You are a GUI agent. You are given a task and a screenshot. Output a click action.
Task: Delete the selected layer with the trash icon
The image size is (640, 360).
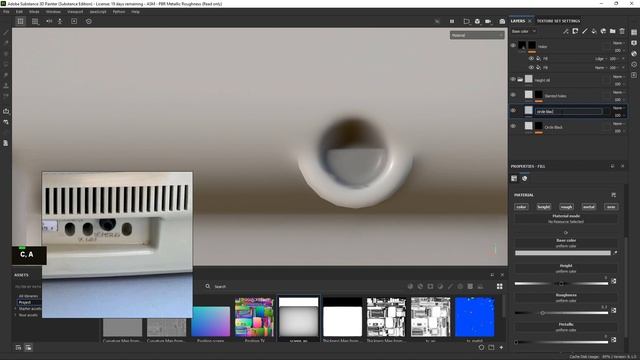tap(622, 31)
